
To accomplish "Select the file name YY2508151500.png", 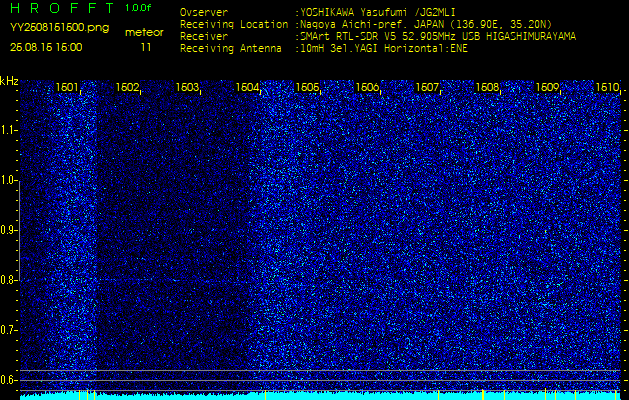I will [59, 28].
